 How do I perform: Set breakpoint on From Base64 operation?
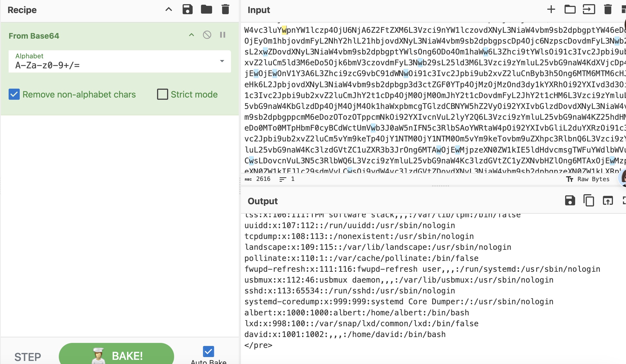click(222, 35)
